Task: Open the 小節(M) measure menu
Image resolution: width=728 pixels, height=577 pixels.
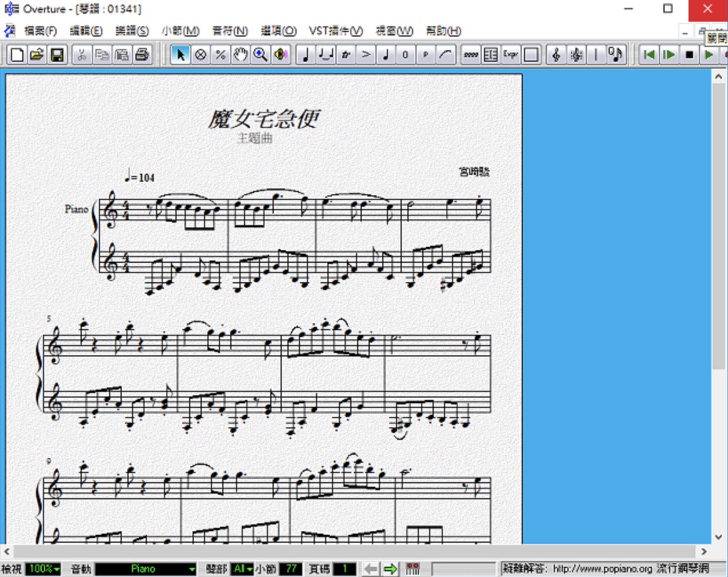Action: 180,31
